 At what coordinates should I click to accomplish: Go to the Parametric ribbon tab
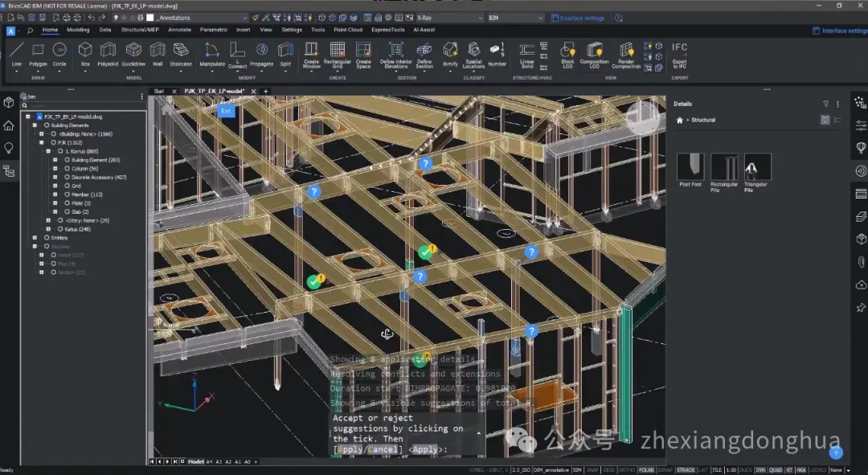(x=214, y=30)
